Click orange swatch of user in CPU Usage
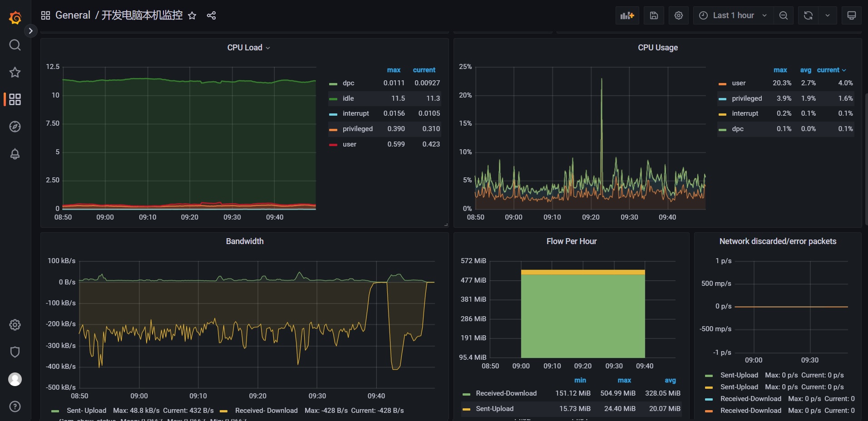This screenshot has width=868, height=421. [722, 84]
